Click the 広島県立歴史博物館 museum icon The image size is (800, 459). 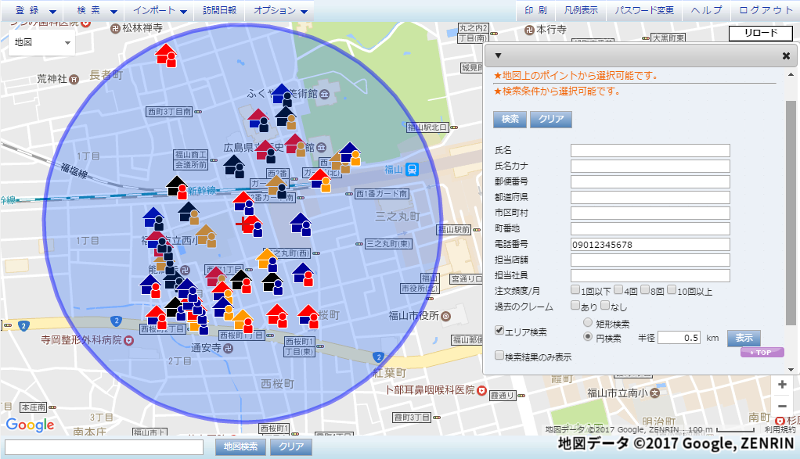pyautogui.click(x=321, y=147)
